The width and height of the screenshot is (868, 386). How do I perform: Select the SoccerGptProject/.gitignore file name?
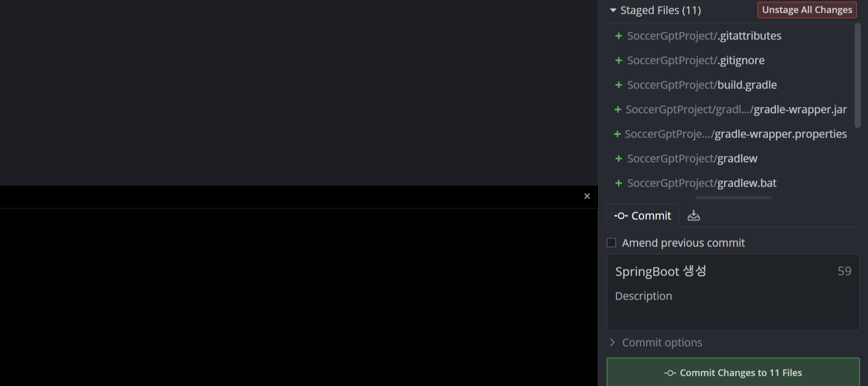coord(696,60)
